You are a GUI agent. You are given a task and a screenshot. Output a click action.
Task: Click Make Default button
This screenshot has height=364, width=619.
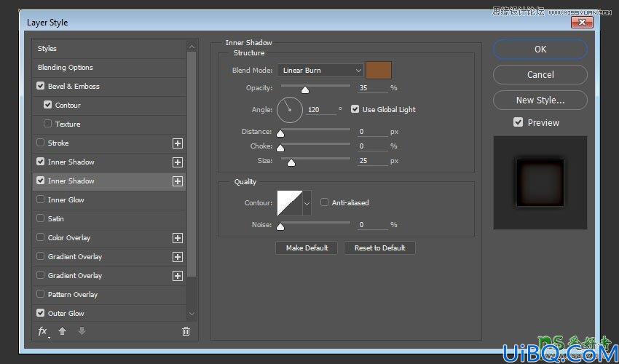coord(307,248)
